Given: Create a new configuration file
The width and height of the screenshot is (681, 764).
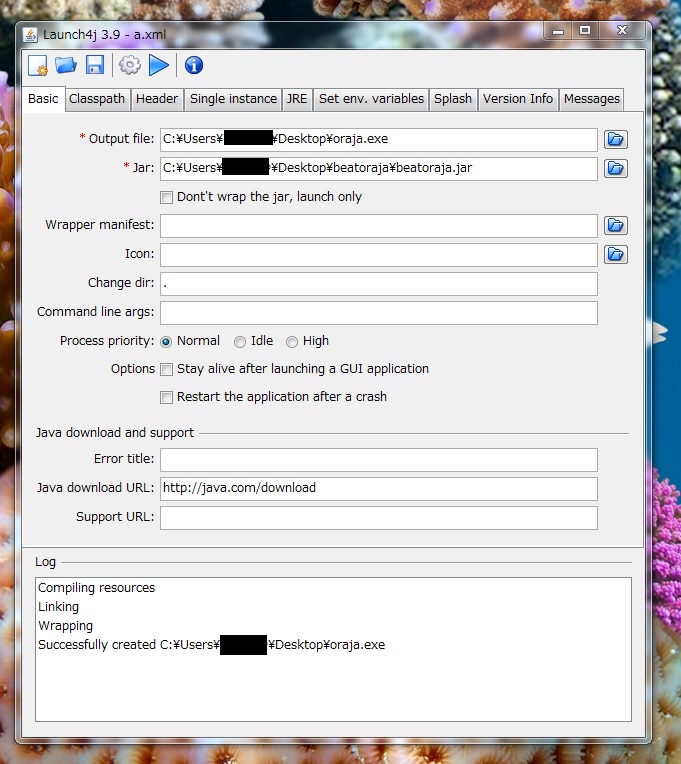Looking at the screenshot, I should point(38,65).
